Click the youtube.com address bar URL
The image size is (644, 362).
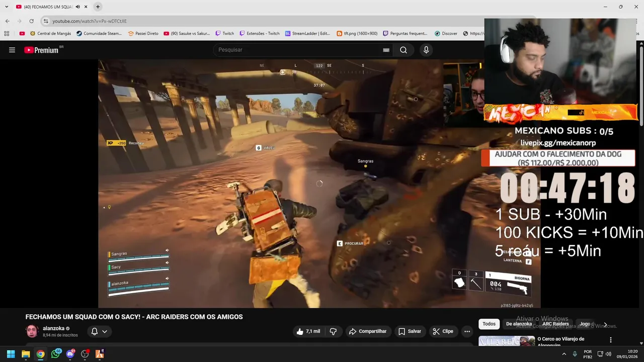pos(90,21)
